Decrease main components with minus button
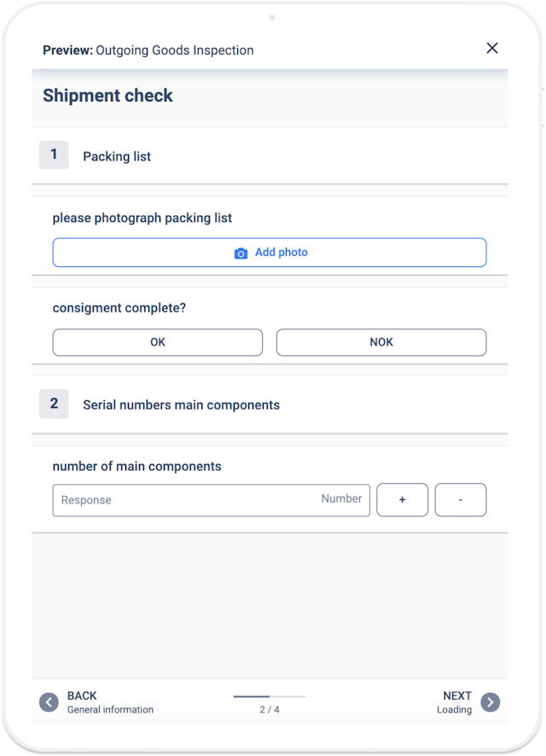 click(461, 500)
